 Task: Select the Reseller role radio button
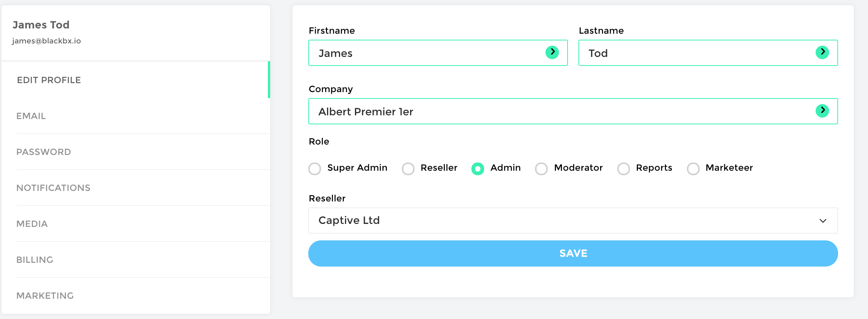[408, 168]
